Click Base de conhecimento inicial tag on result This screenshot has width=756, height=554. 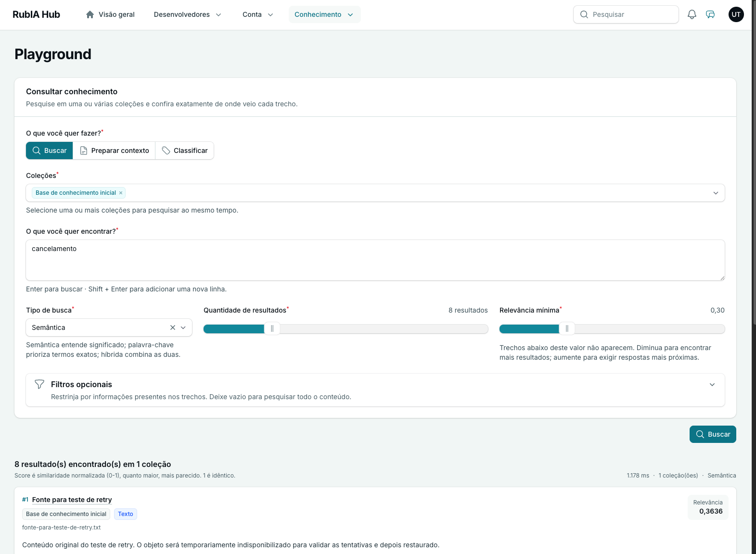pos(66,514)
